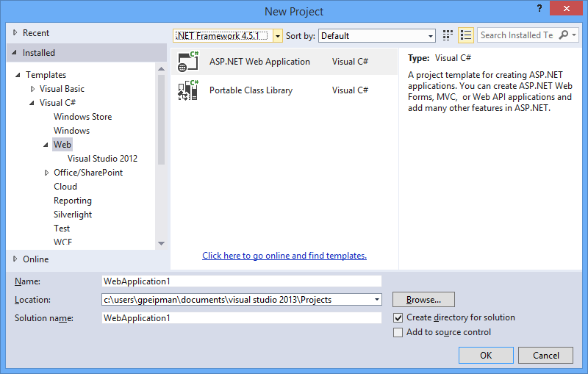The width and height of the screenshot is (588, 374).
Task: Click the Solution name input field
Action: pos(242,318)
